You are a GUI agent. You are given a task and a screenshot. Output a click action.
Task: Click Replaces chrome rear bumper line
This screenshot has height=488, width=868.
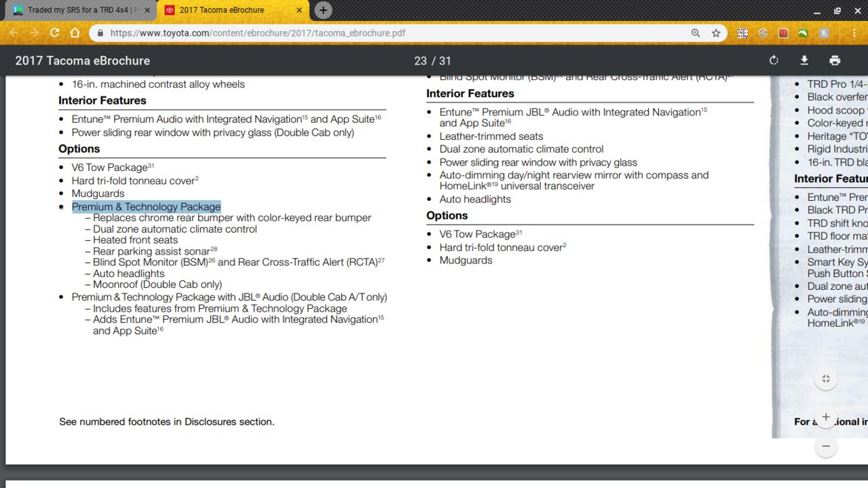pos(232,218)
